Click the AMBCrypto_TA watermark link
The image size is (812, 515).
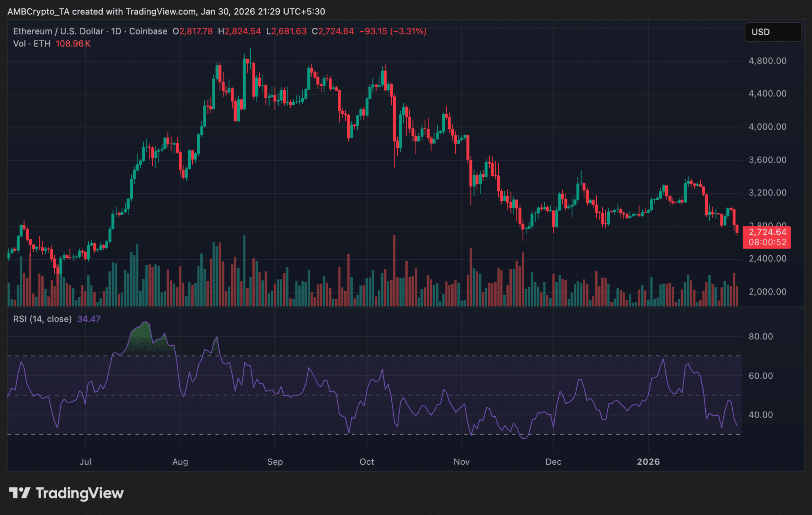[x=38, y=11]
